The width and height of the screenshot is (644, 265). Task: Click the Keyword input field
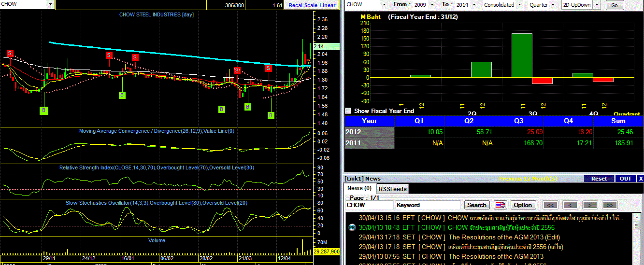(x=428, y=205)
